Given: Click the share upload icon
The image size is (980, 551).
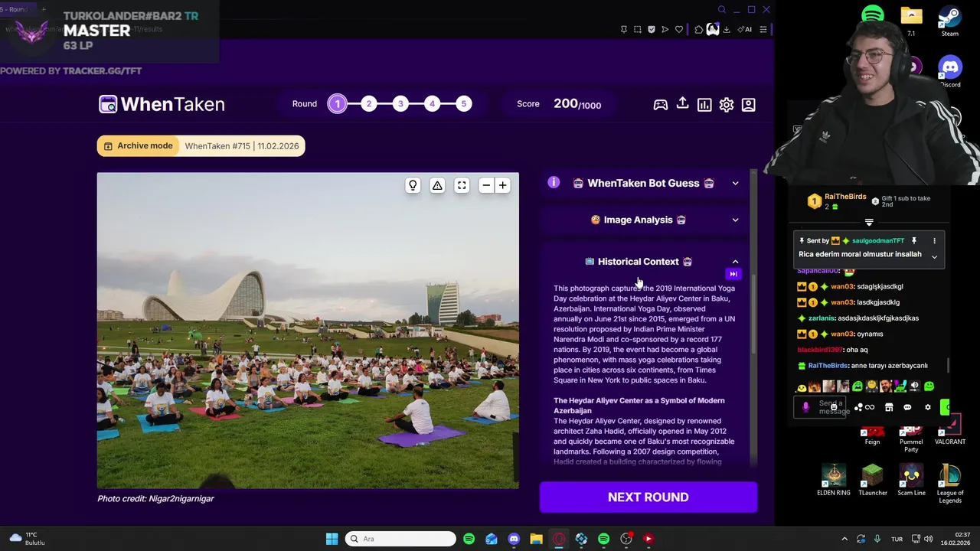Looking at the screenshot, I should 682,103.
